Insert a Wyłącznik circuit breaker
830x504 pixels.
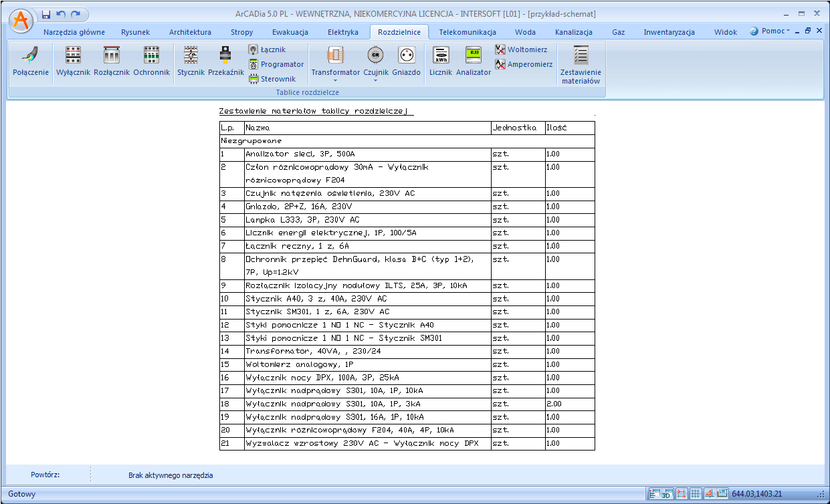(x=73, y=61)
